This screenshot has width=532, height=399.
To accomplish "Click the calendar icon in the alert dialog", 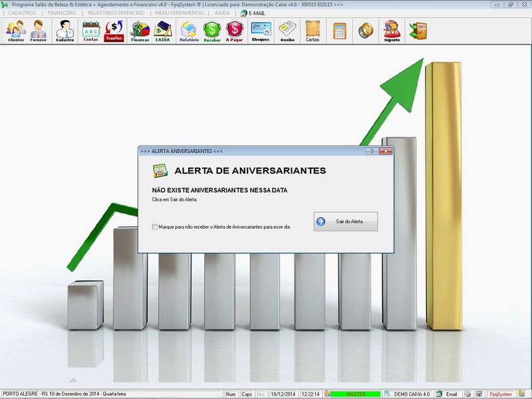I will click(x=160, y=171).
